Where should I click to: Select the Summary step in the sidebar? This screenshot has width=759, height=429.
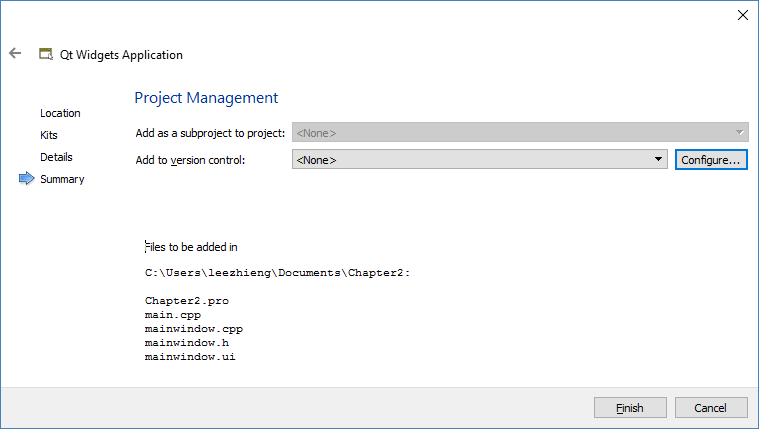(62, 179)
